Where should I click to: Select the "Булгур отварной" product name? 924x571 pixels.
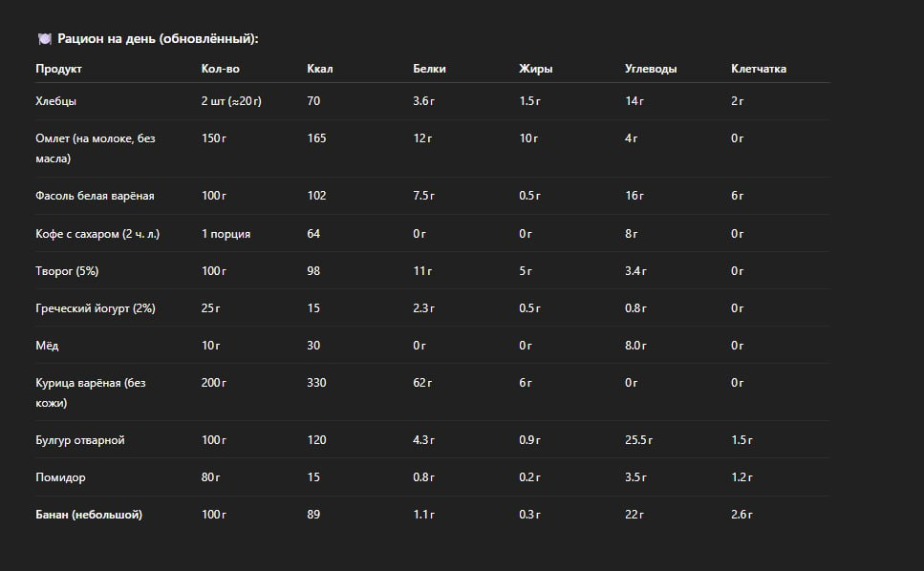point(80,440)
